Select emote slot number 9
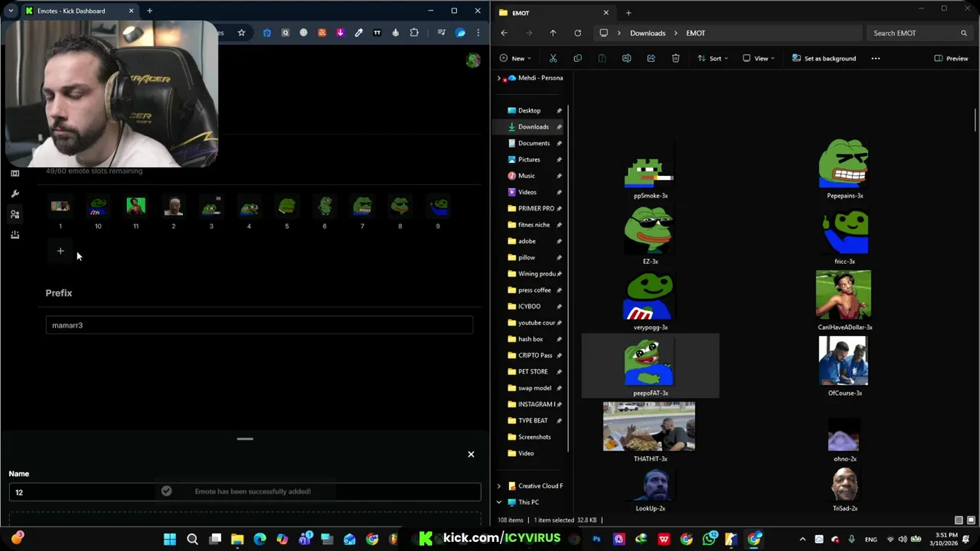 pos(438,213)
